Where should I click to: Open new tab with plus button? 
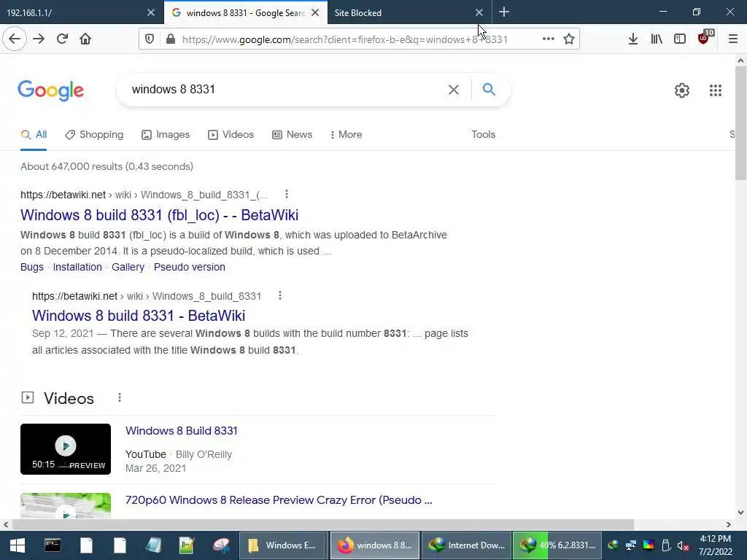504,12
